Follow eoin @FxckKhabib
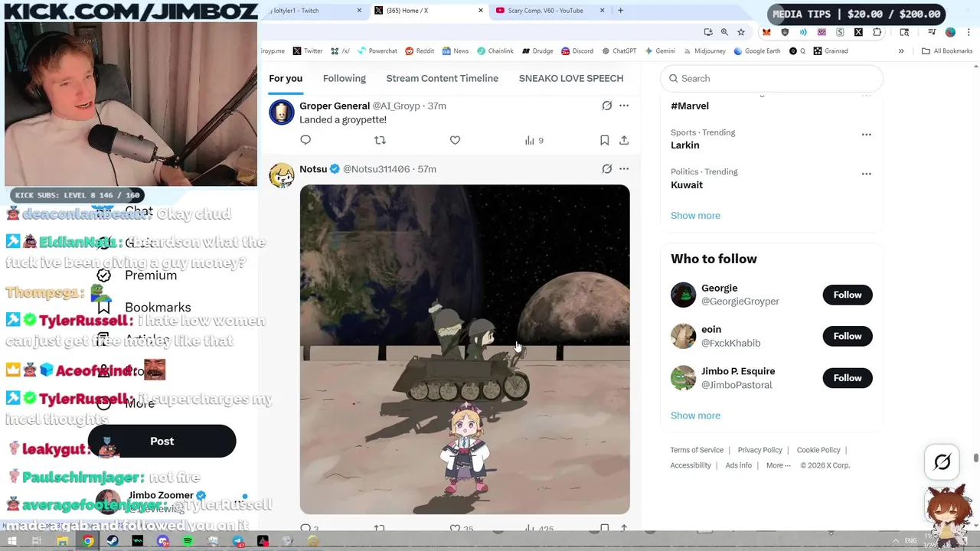 coord(848,336)
